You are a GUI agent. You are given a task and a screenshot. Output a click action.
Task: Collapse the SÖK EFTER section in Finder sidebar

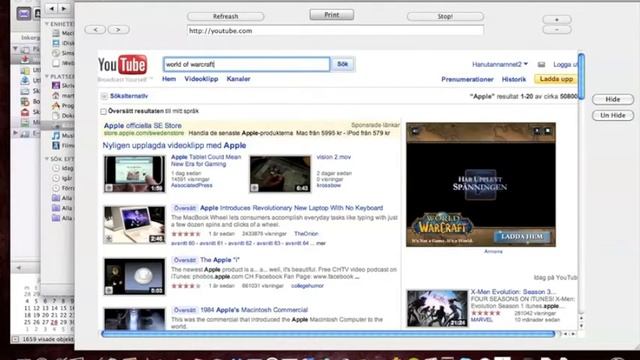coord(47,159)
